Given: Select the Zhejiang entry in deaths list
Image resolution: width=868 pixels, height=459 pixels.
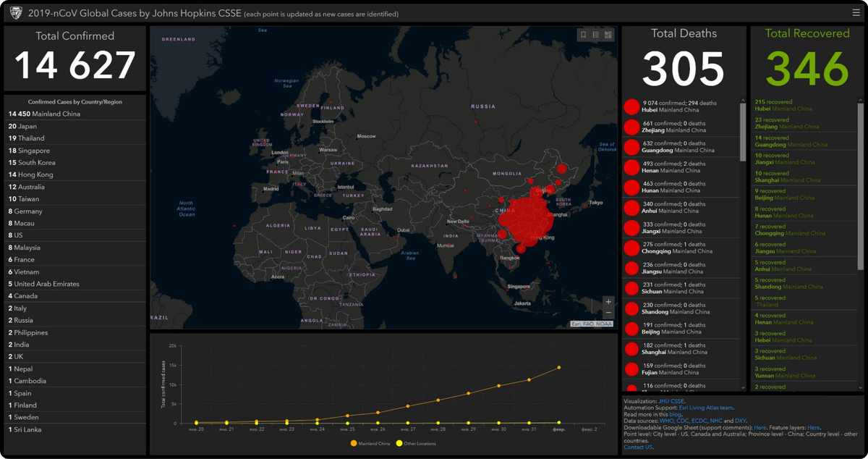Looking at the screenshot, I should [681, 127].
